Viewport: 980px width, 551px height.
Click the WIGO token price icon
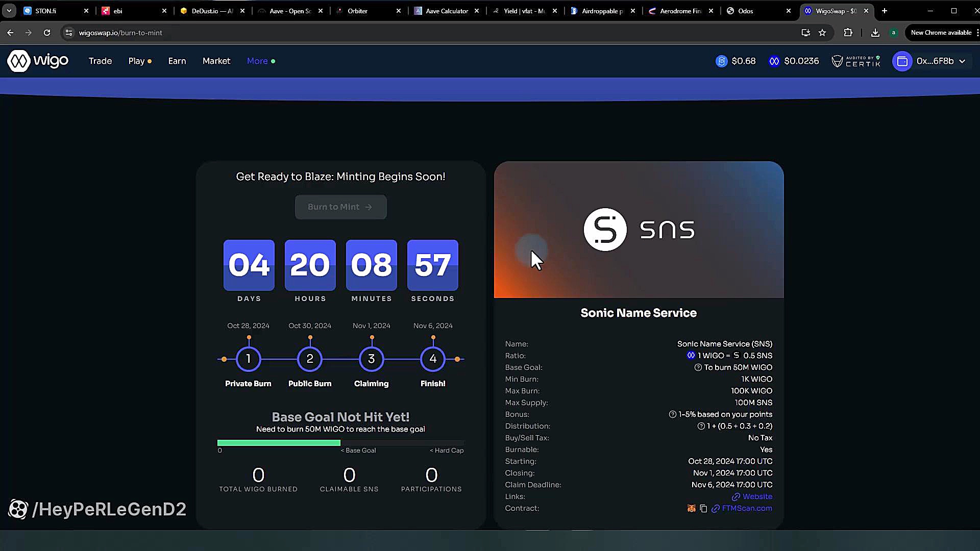tap(774, 61)
